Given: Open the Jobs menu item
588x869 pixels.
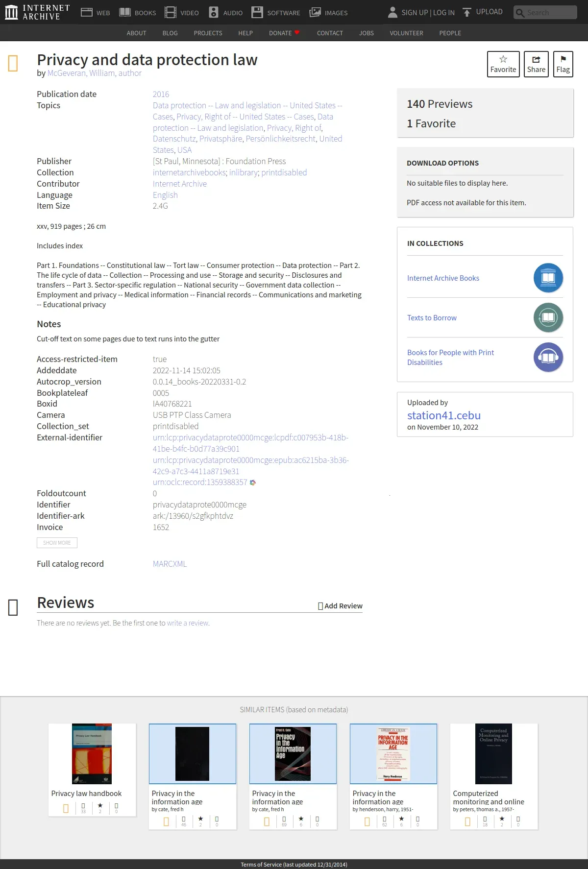Looking at the screenshot, I should 367,33.
